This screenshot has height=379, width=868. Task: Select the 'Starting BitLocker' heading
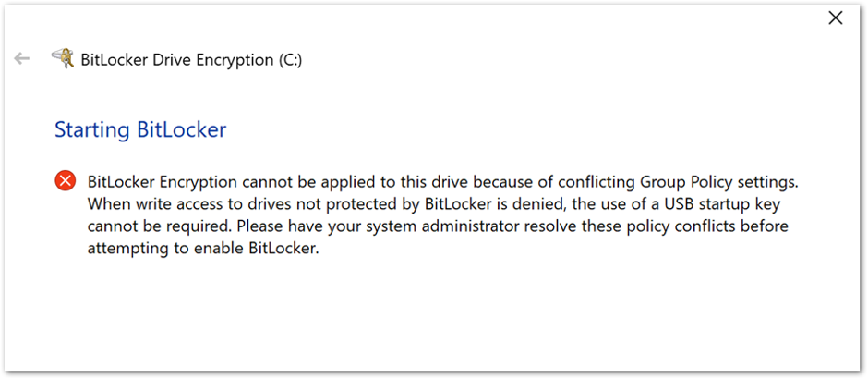[x=140, y=129]
